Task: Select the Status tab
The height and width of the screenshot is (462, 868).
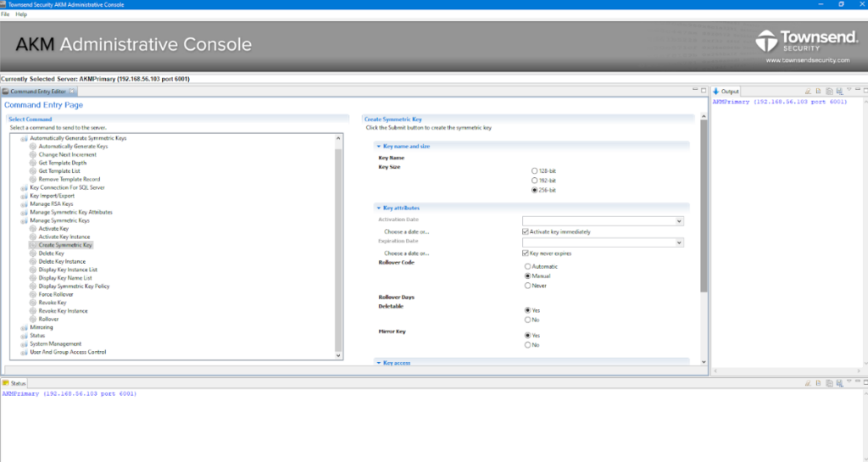Action: (14, 383)
